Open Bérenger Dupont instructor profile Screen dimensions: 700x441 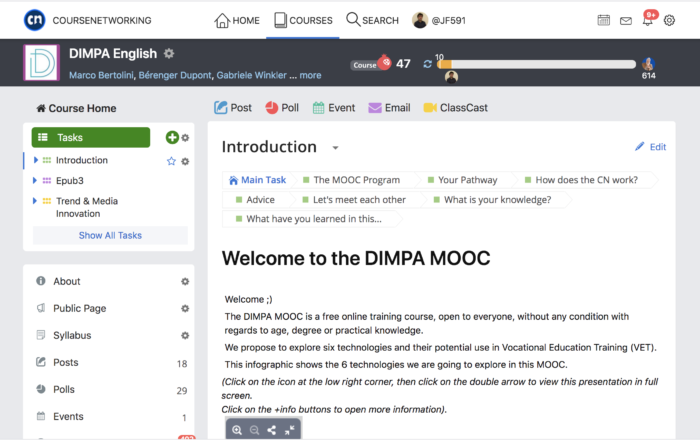pyautogui.click(x=175, y=75)
